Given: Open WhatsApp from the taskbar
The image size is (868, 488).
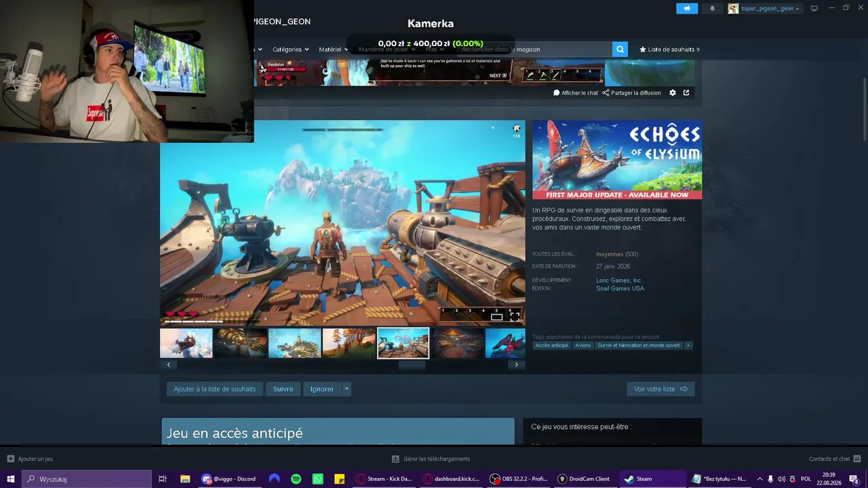Looking at the screenshot, I should (318, 479).
